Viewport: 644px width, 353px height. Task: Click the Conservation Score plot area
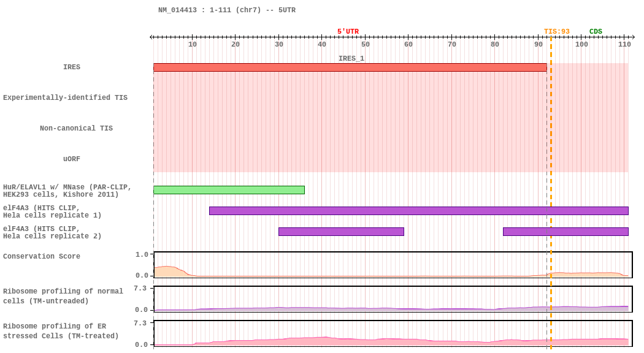(393, 265)
